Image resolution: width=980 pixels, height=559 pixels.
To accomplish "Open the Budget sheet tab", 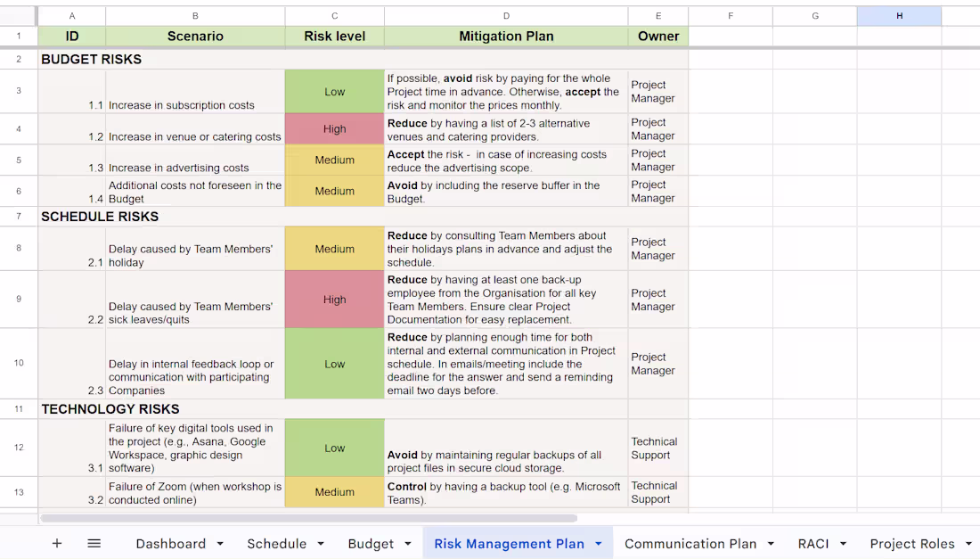I will coord(372,544).
